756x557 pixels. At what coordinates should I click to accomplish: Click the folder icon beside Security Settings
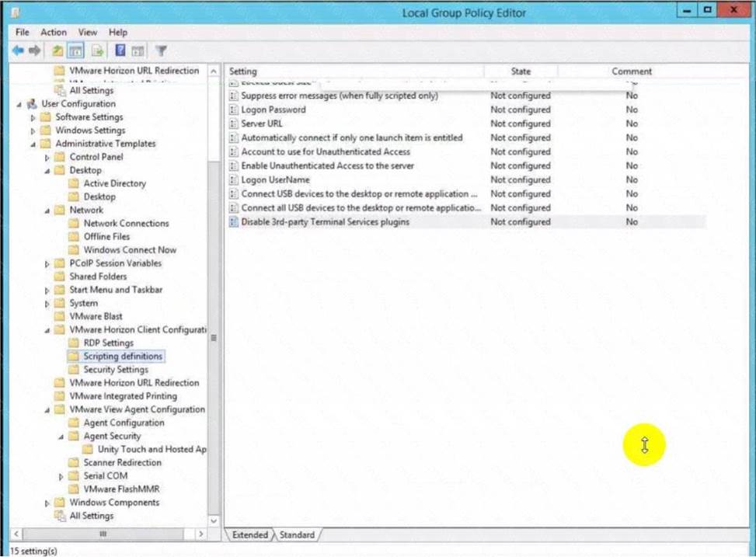[74, 370]
